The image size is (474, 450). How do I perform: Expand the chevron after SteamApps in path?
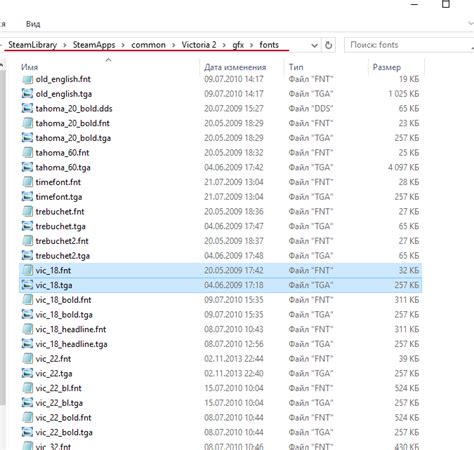[123, 45]
